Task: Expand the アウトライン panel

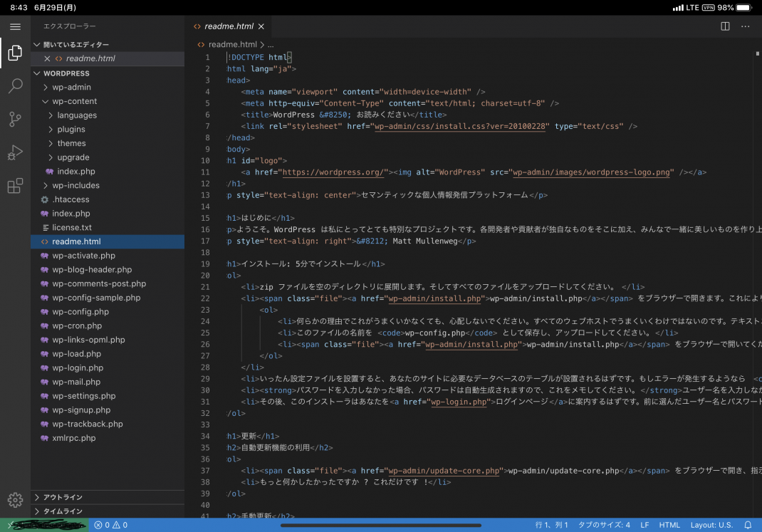Action: pos(37,497)
